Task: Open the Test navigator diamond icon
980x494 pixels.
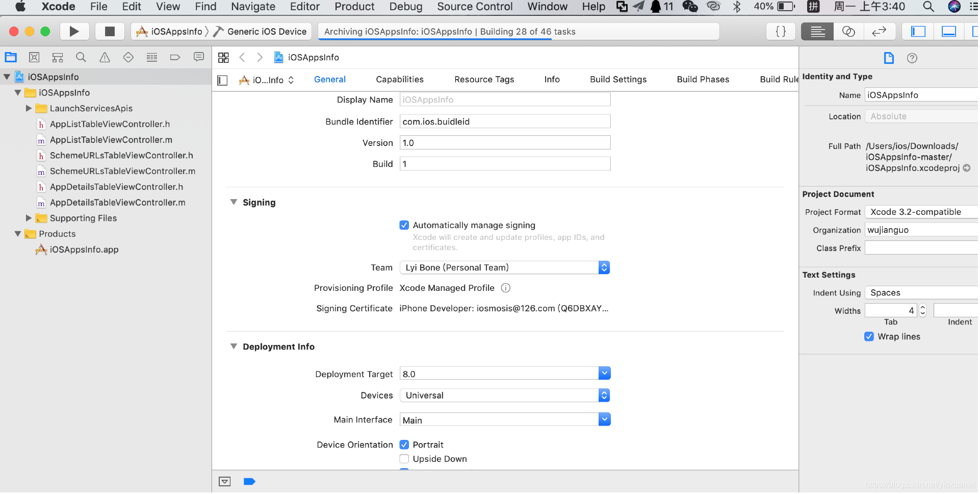Action: click(128, 57)
